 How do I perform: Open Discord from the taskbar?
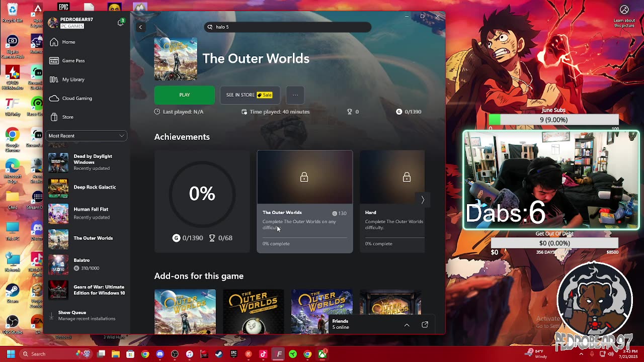point(160,354)
